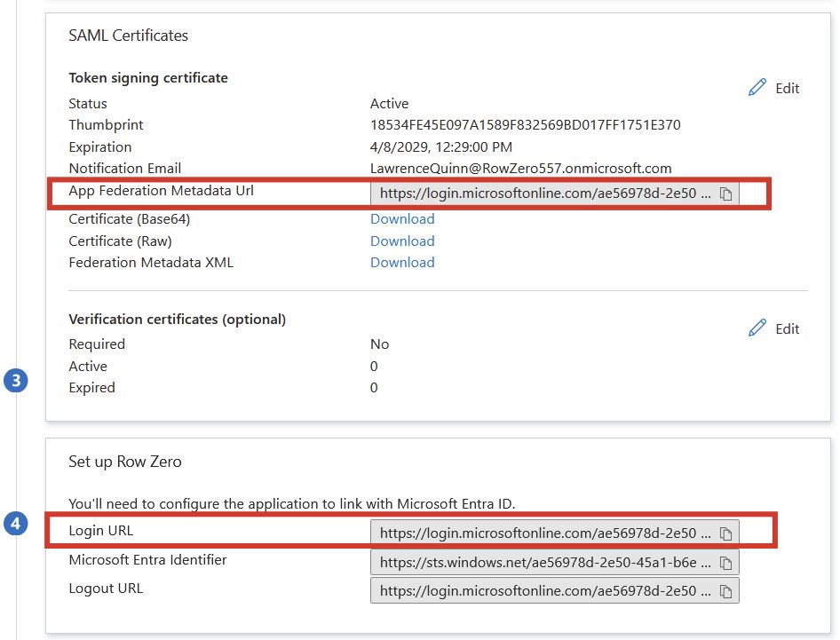The height and width of the screenshot is (640, 840).
Task: Download the Certificate (Base64)
Action: (402, 219)
